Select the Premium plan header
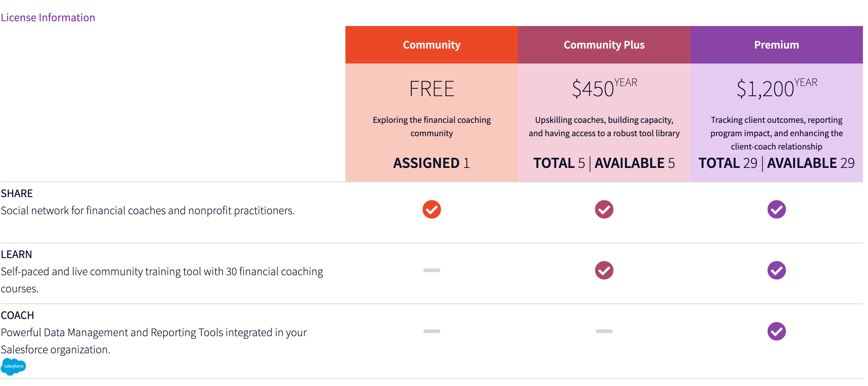The image size is (868, 386). [776, 45]
